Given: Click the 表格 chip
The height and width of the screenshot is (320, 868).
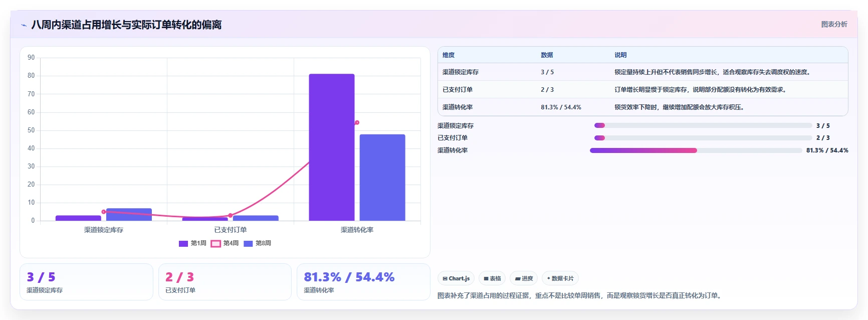Looking at the screenshot, I should pos(492,278).
